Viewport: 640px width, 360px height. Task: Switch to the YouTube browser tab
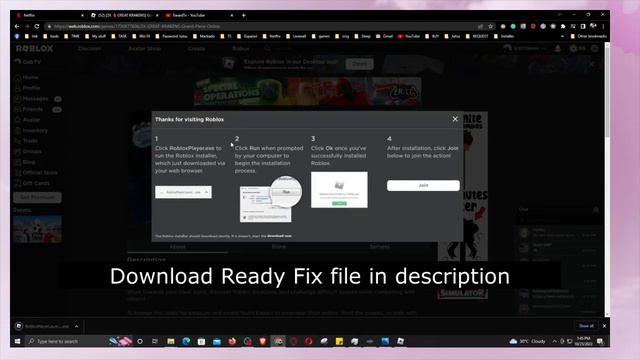pyautogui.click(x=199, y=15)
